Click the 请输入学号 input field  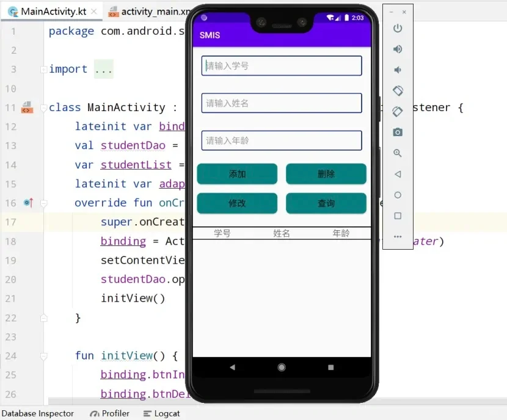pos(281,65)
